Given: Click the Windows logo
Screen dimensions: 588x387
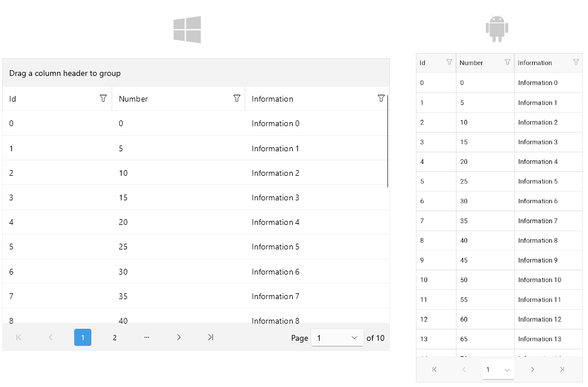Looking at the screenshot, I should [x=187, y=29].
